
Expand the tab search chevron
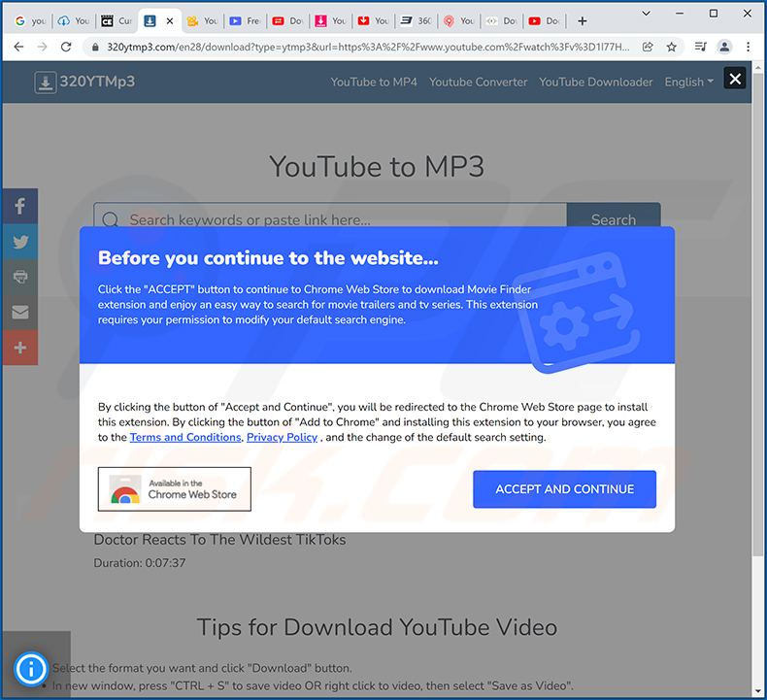647,14
